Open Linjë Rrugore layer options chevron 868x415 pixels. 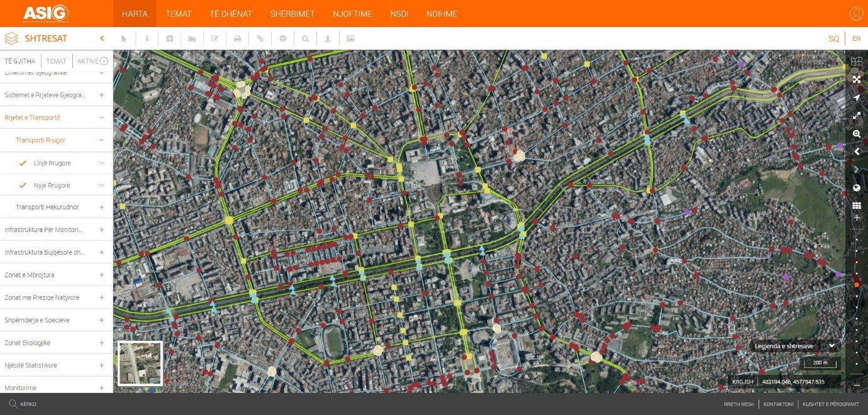(101, 163)
